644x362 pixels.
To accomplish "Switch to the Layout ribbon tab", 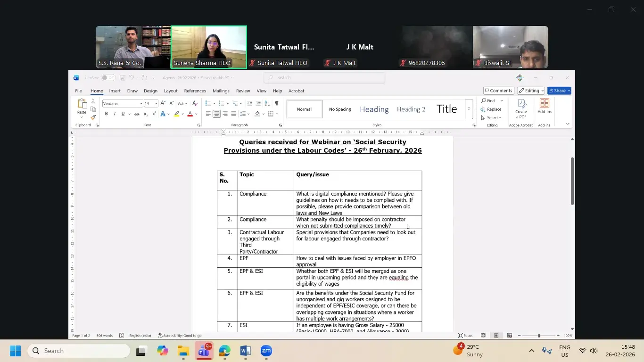I will click(x=171, y=91).
